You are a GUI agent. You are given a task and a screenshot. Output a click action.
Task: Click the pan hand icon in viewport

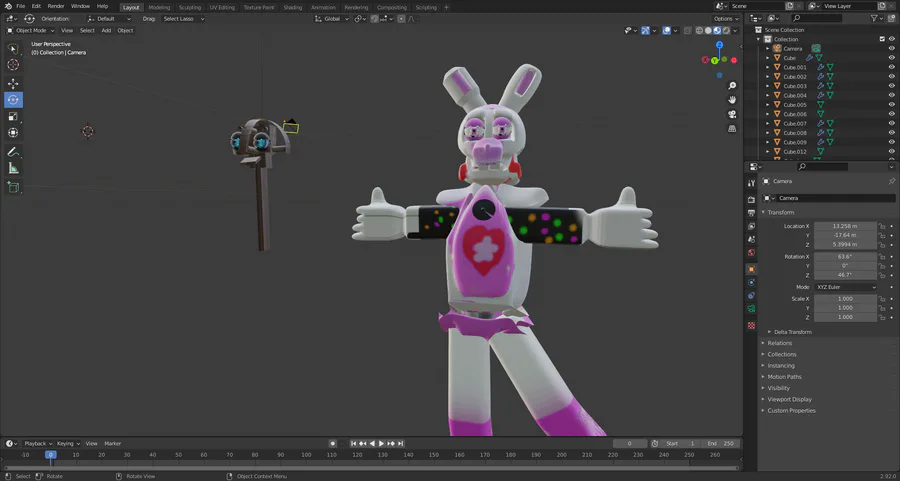(x=732, y=100)
